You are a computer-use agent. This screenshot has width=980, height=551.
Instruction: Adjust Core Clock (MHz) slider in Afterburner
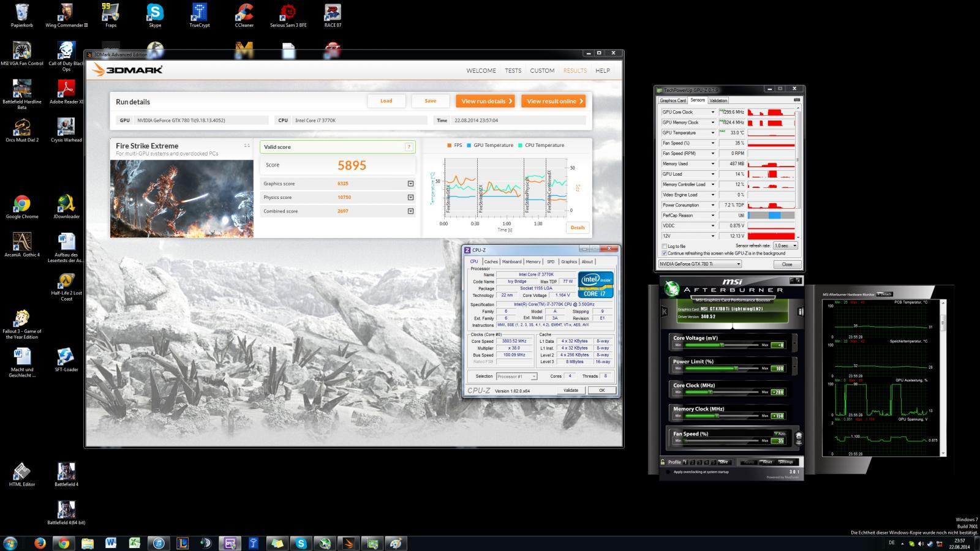[722, 392]
